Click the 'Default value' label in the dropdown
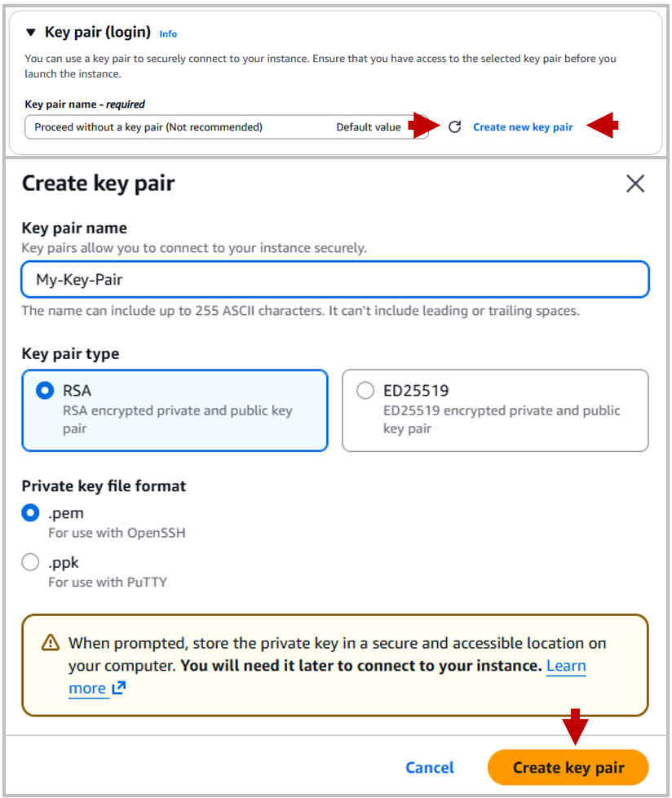The image size is (672, 798). (369, 127)
